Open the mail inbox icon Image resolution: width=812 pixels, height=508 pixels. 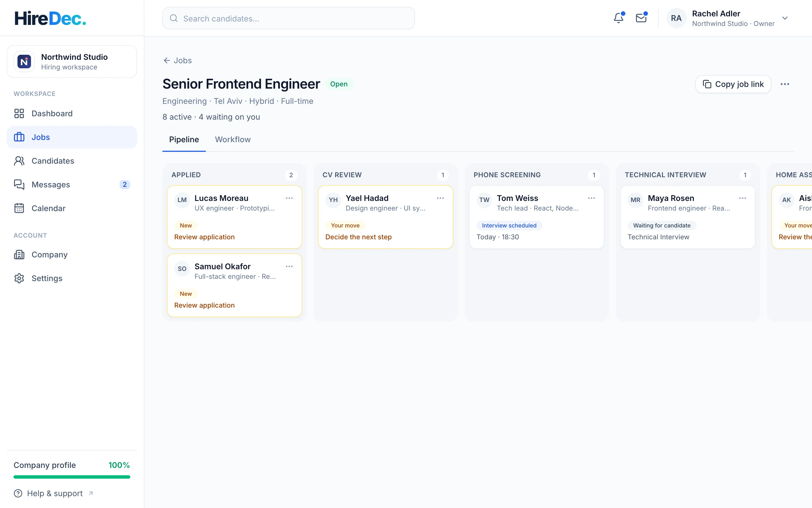coord(641,18)
